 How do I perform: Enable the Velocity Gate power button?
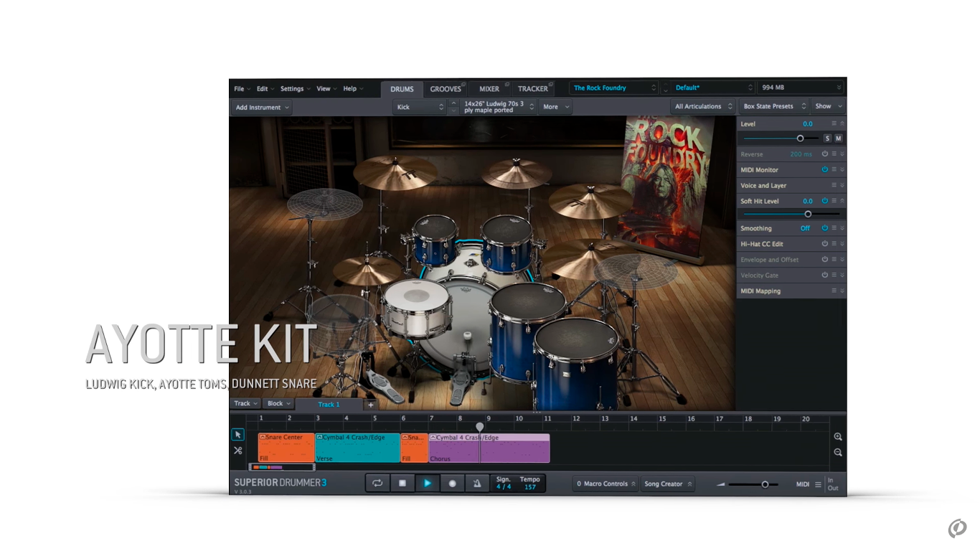point(825,275)
